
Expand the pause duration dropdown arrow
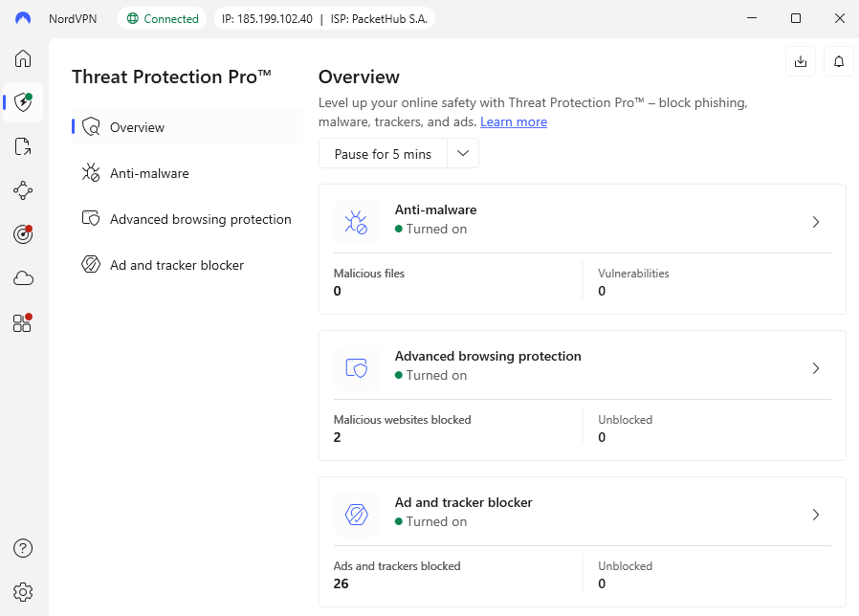tap(463, 153)
